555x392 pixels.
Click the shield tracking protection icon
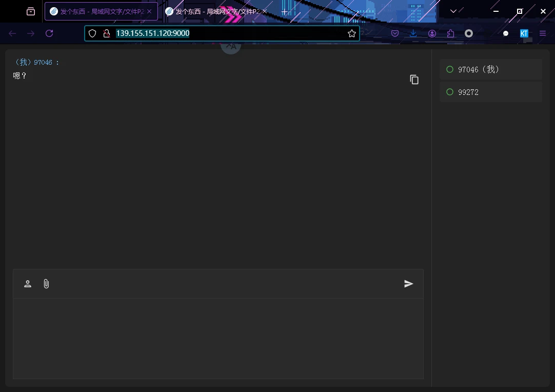(x=92, y=33)
